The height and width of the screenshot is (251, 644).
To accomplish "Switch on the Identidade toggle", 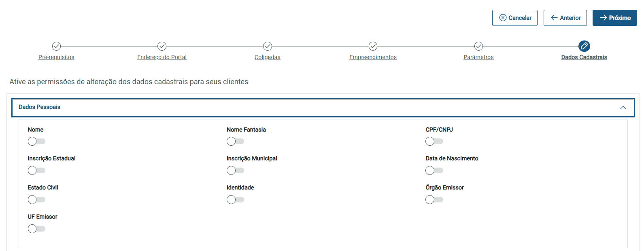I will pos(235,200).
